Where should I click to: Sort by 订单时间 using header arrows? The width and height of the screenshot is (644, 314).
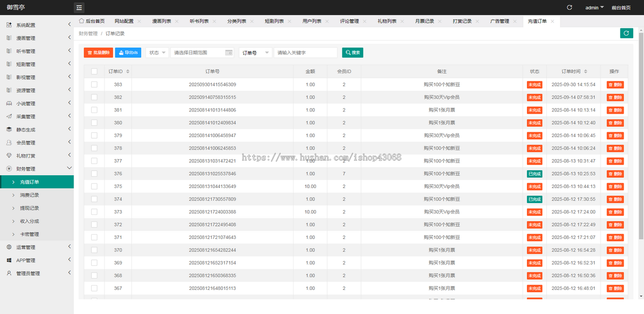586,71
